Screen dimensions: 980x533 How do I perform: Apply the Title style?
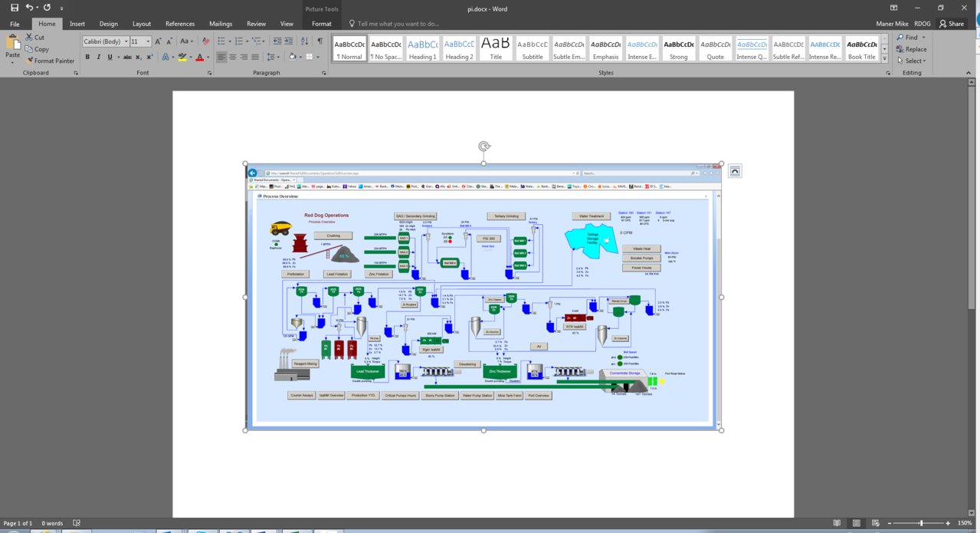coord(496,48)
